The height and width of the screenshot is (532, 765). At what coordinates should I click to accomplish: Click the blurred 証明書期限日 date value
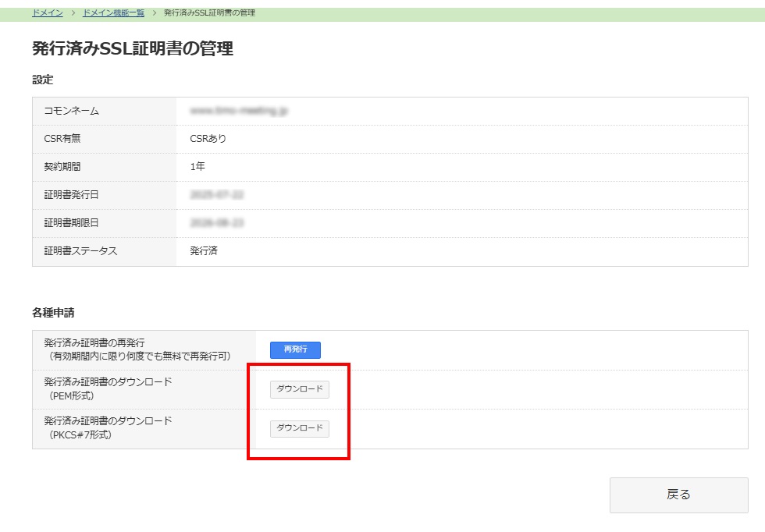[x=217, y=223]
